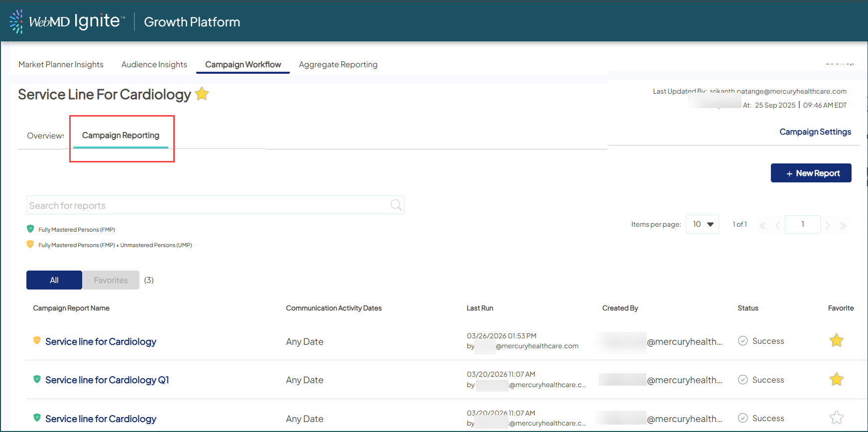This screenshot has height=432, width=868.
Task: Go to the previous page of reports
Action: point(777,226)
